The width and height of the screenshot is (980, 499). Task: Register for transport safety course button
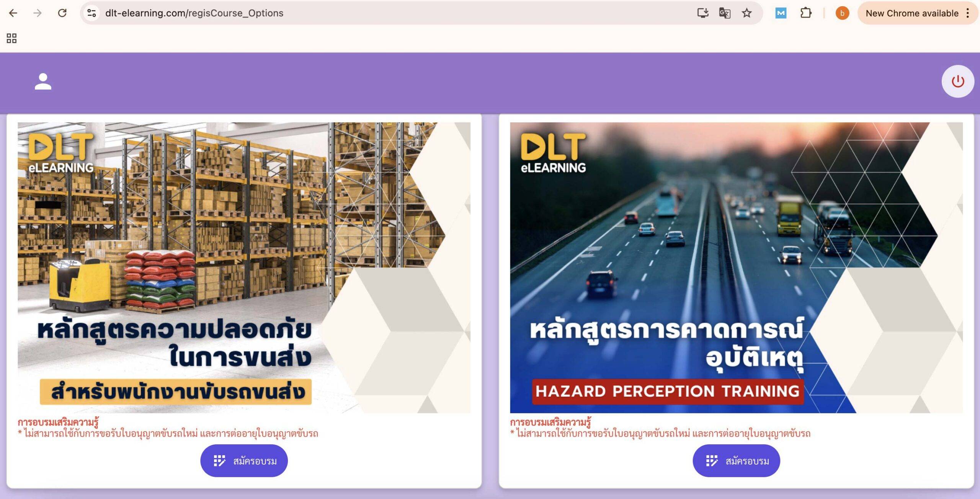(244, 461)
